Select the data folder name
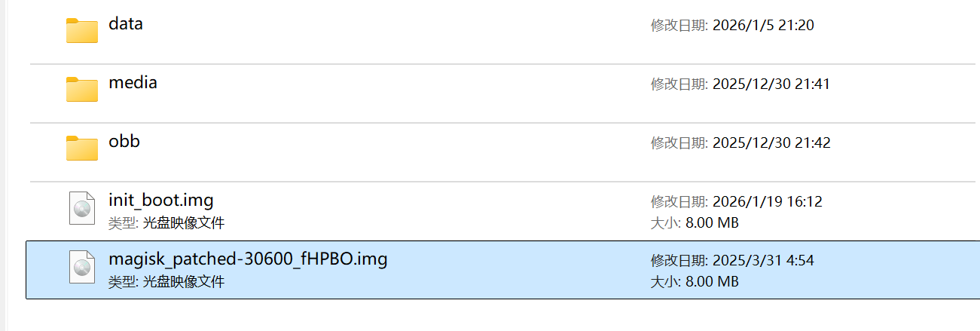Viewport: 980px width, 331px height. [x=126, y=23]
